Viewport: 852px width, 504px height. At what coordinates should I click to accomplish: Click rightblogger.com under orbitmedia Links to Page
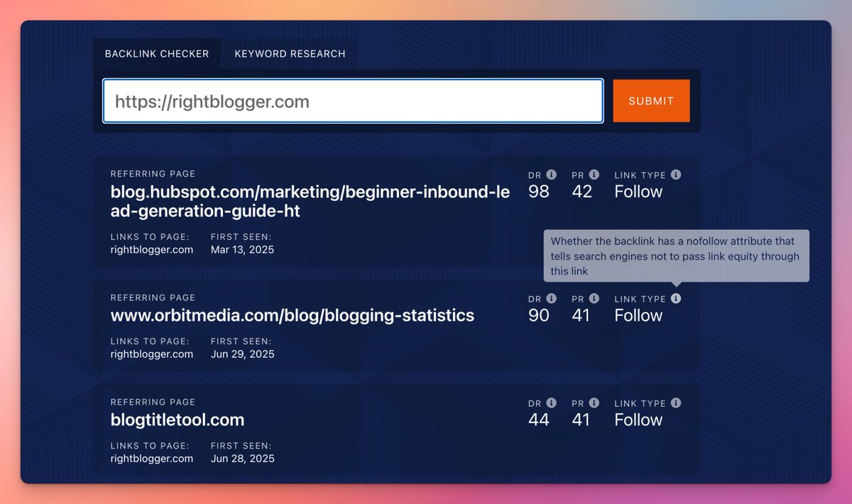click(152, 354)
